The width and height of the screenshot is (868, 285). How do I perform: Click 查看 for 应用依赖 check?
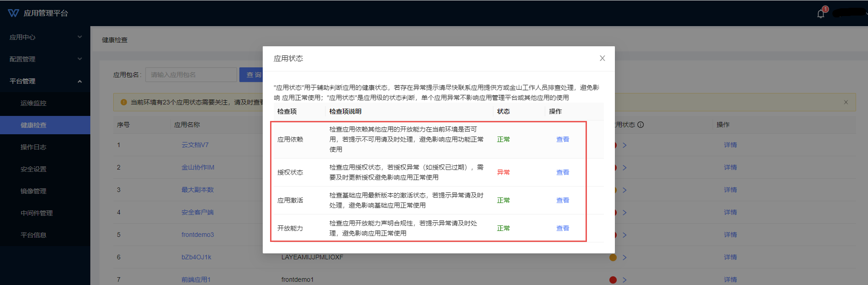(x=562, y=139)
